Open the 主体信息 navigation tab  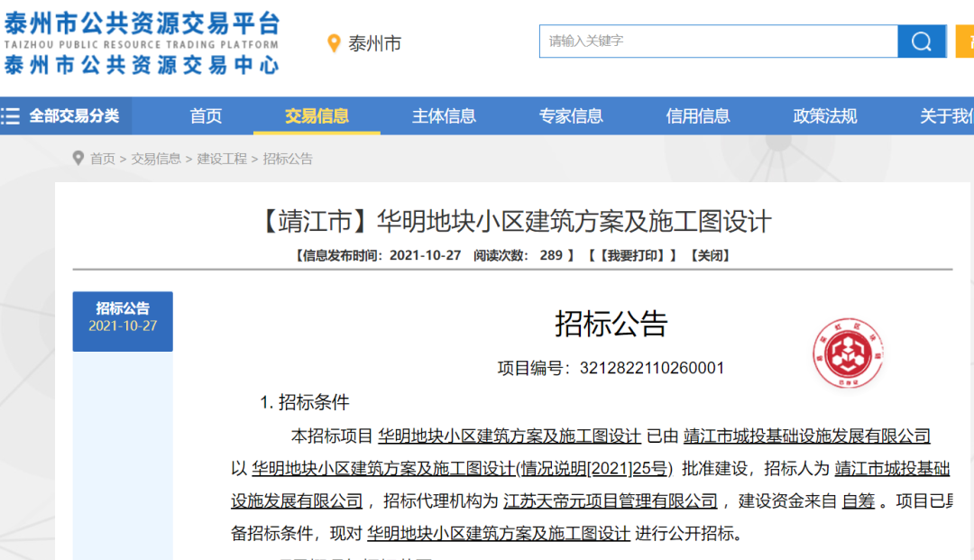tap(444, 116)
